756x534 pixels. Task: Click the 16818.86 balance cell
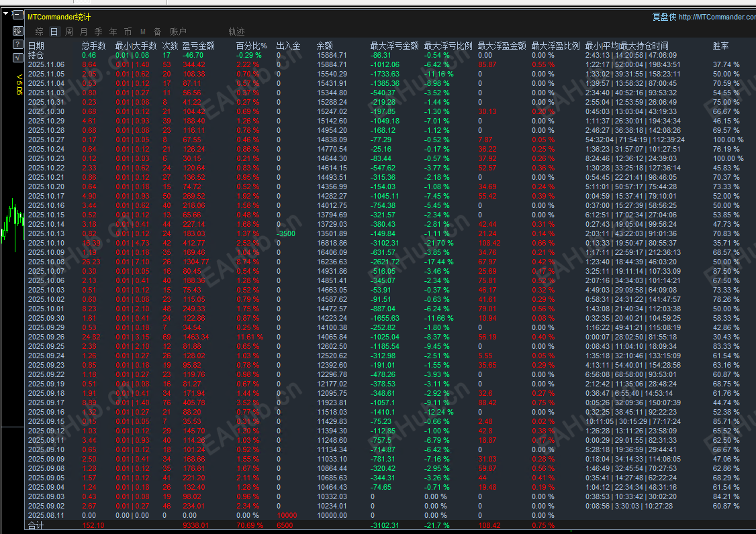(332, 243)
